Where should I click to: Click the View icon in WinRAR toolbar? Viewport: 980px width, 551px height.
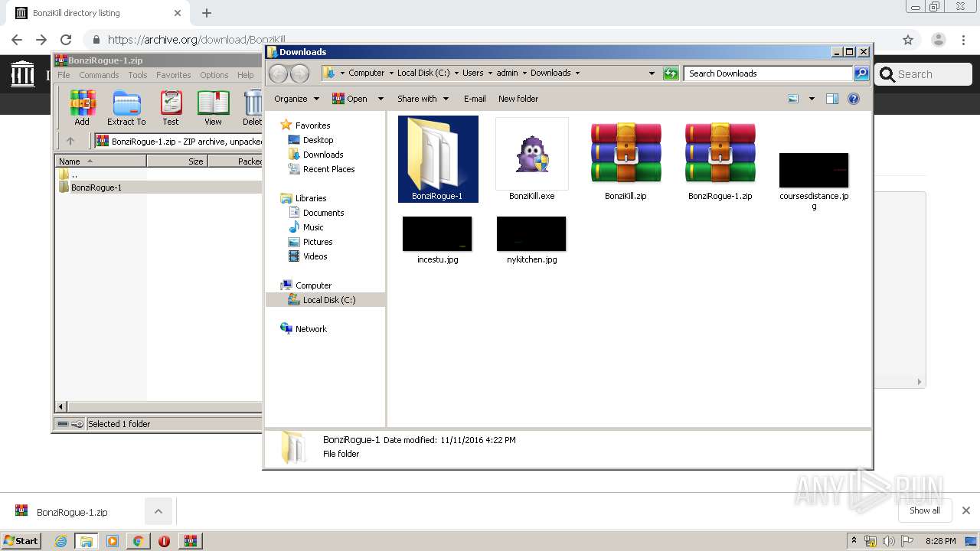213,107
